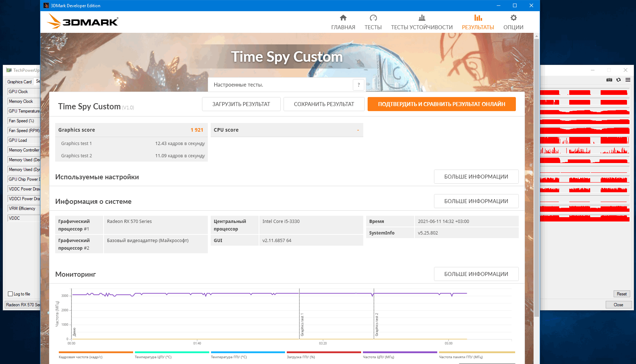
Task: Open the Результаты tab
Action: (x=478, y=22)
